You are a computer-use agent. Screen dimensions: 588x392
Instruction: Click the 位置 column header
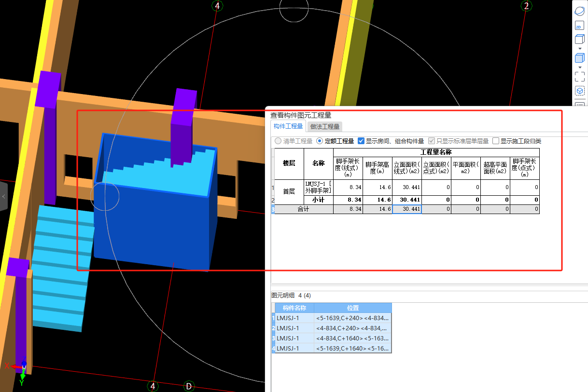point(352,308)
